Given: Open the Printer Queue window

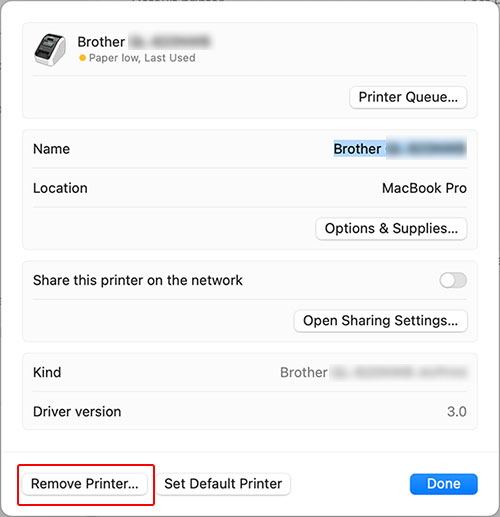Looking at the screenshot, I should pos(408,97).
